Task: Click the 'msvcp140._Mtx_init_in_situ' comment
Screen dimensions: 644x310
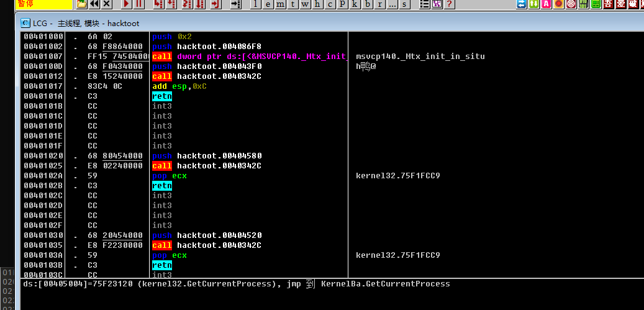Action: (420, 57)
